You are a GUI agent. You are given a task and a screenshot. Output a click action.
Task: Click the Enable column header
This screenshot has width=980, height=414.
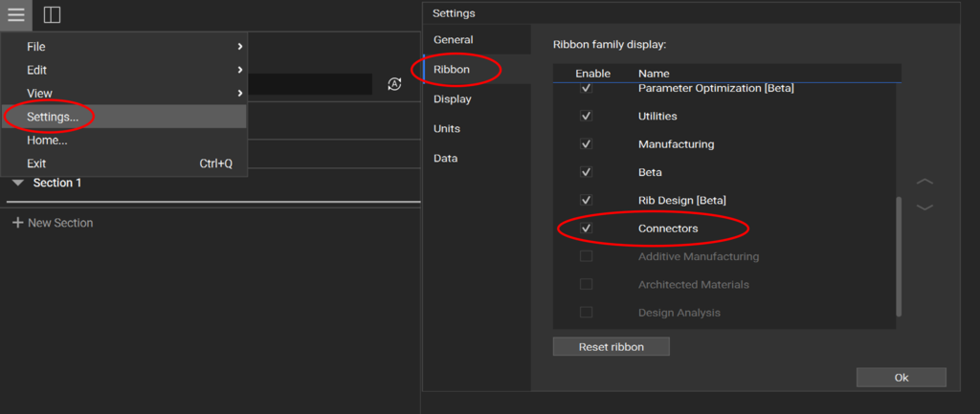coord(592,74)
